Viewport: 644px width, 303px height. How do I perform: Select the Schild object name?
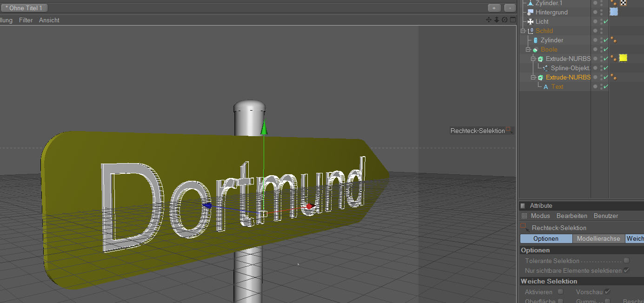[x=544, y=31]
